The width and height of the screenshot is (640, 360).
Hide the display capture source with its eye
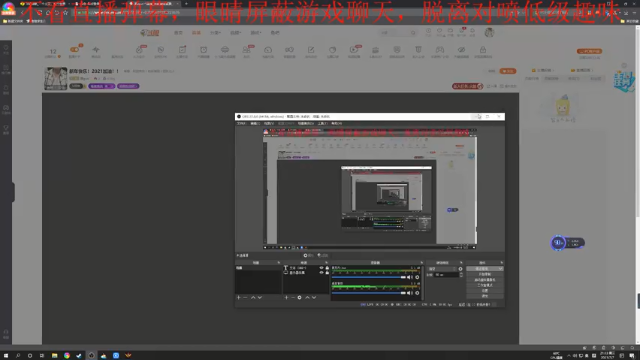[321, 273]
